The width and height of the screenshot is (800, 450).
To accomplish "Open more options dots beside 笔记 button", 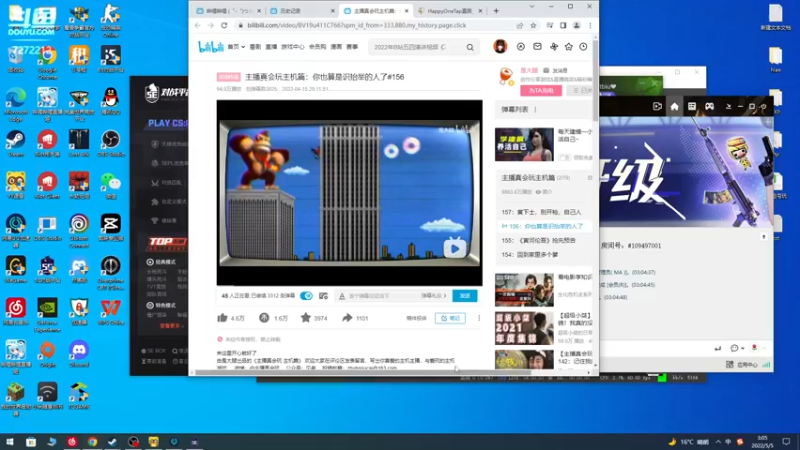I will coord(479,318).
